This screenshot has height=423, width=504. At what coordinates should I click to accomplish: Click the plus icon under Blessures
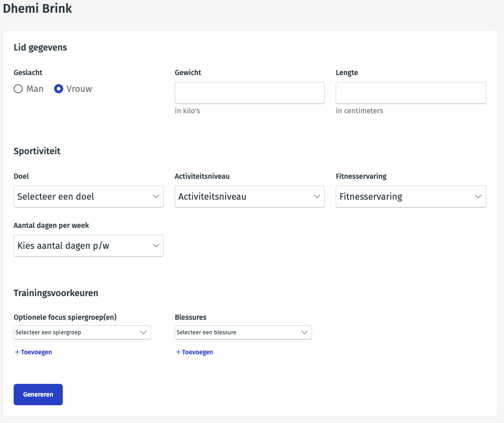(178, 352)
